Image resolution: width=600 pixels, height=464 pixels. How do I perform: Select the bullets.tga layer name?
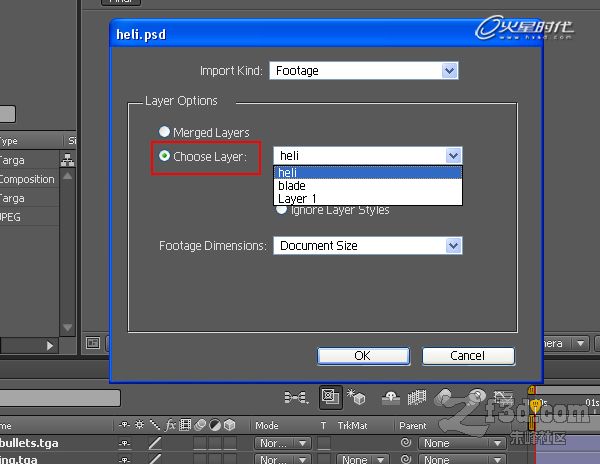29,443
